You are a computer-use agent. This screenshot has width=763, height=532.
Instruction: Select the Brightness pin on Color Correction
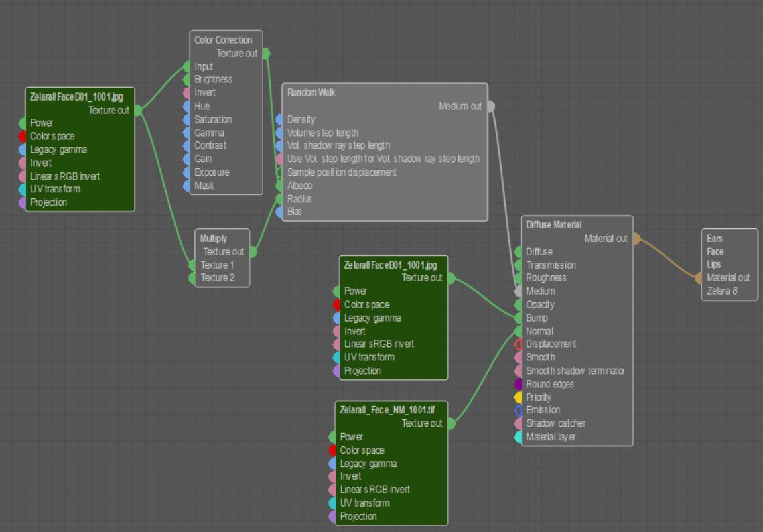[186, 79]
